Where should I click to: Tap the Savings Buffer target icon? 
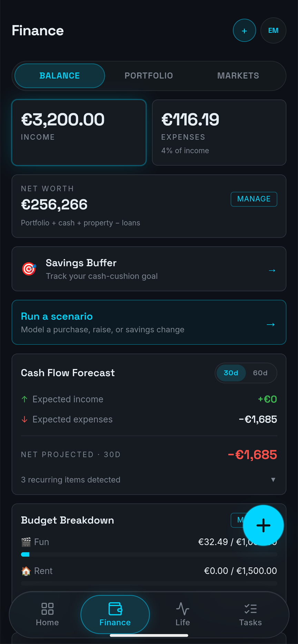coord(29,269)
